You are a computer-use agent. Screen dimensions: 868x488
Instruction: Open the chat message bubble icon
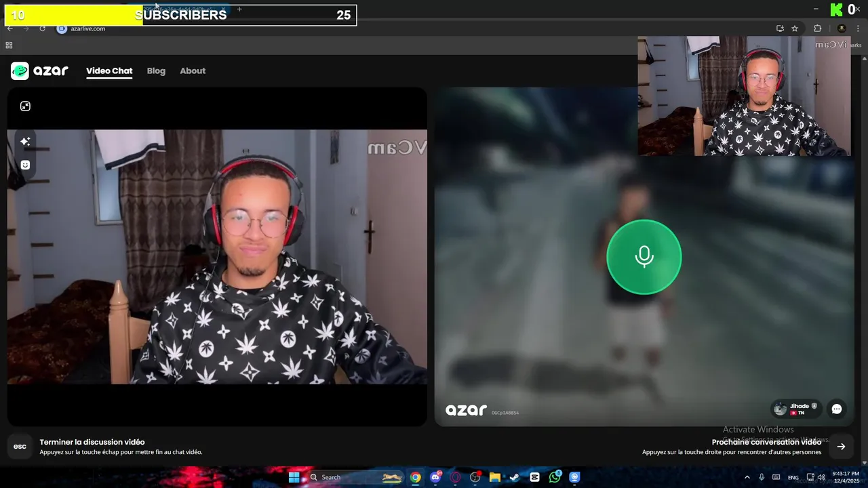click(x=837, y=409)
